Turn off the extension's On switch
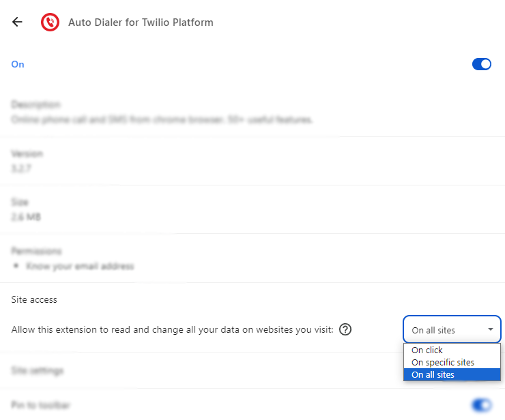The width and height of the screenshot is (505, 420). click(x=481, y=64)
